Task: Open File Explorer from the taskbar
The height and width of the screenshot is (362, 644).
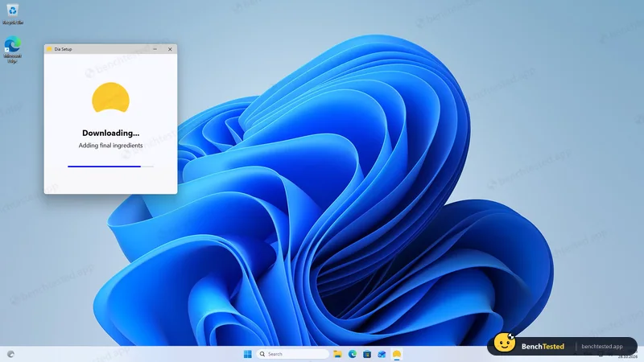Action: (x=337, y=354)
